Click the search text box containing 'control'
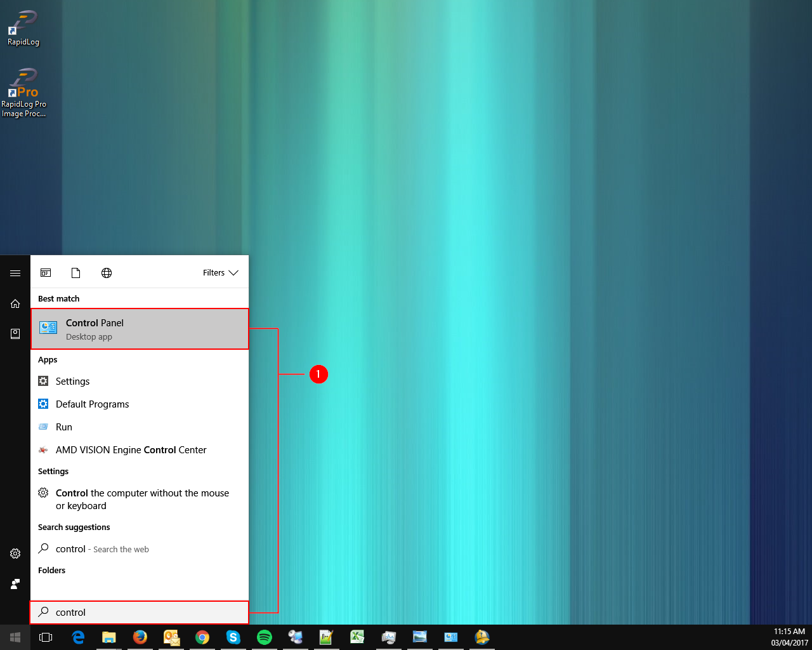Image resolution: width=812 pixels, height=650 pixels. click(140, 613)
